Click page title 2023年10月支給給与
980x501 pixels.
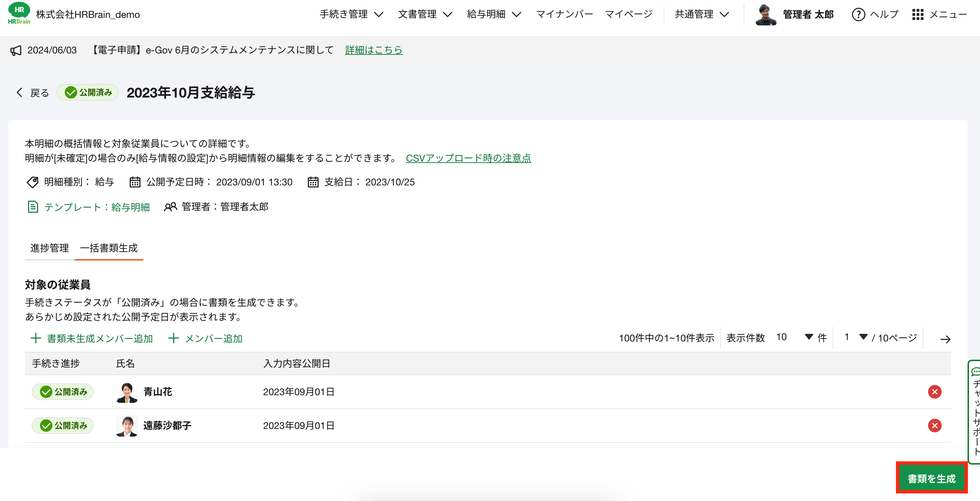click(x=191, y=92)
